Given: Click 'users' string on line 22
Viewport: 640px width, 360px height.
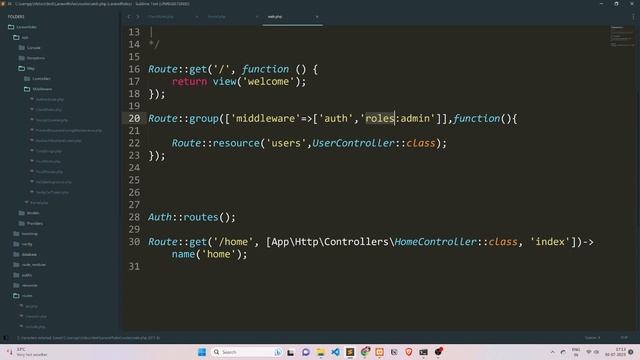Looking at the screenshot, I should point(286,143).
